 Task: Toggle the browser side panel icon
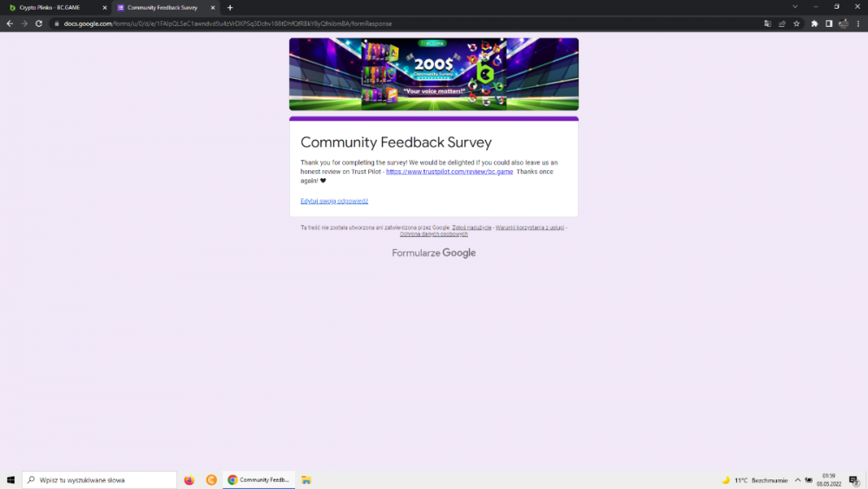point(829,23)
